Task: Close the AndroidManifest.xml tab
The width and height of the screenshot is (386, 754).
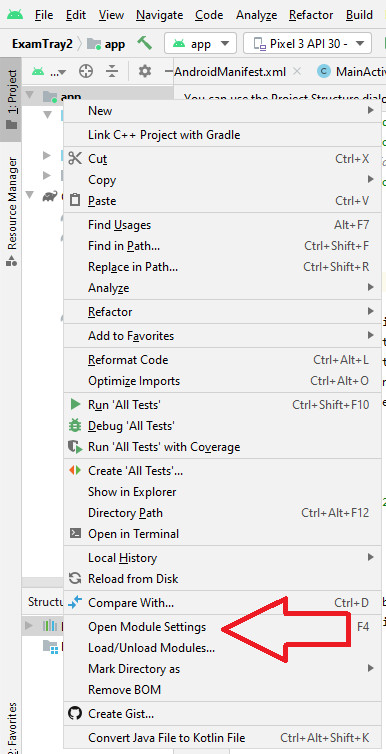Action: pyautogui.click(x=297, y=72)
